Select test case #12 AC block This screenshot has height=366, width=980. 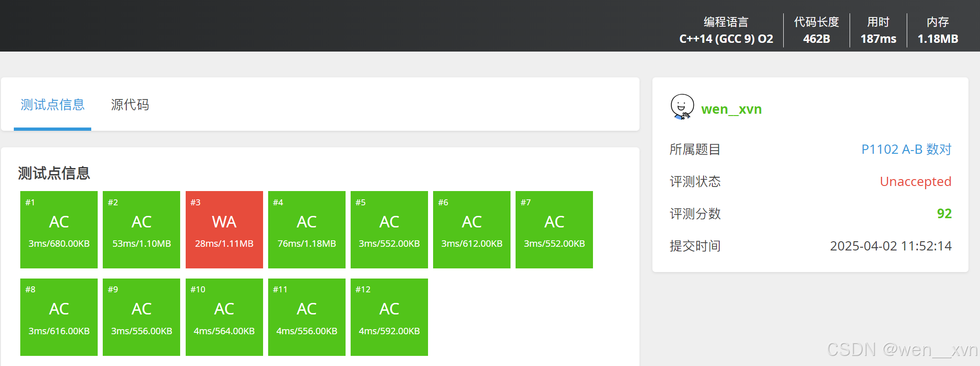click(389, 317)
